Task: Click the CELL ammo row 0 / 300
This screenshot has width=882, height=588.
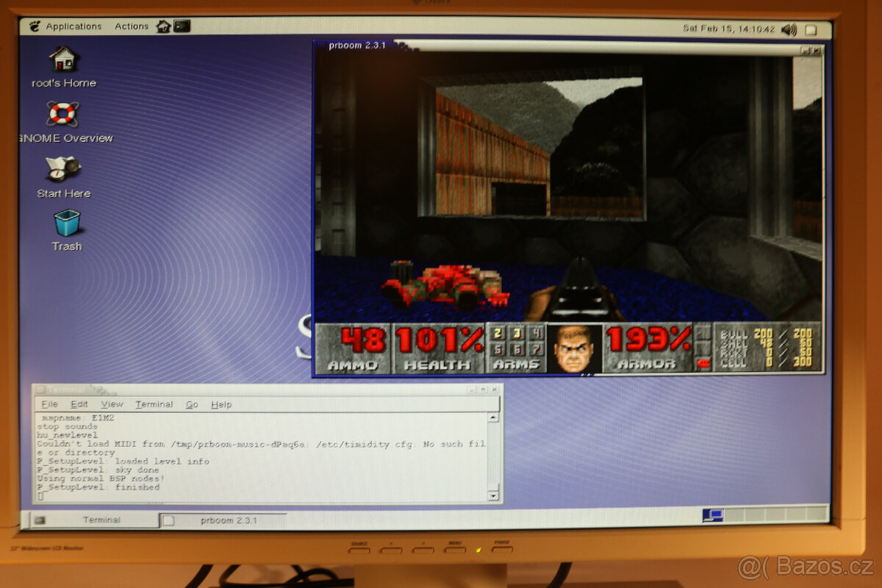Action: (x=764, y=363)
